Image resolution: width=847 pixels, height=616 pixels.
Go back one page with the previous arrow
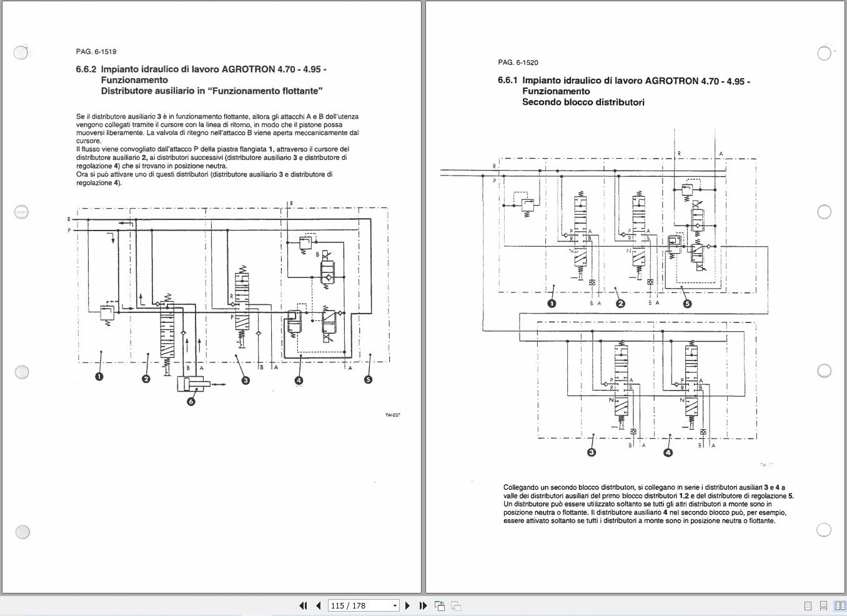tap(317, 605)
